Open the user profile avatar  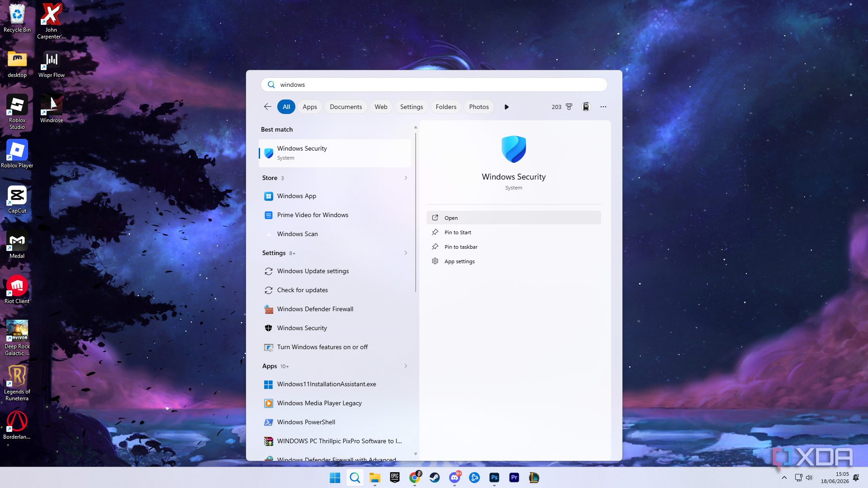tap(586, 107)
